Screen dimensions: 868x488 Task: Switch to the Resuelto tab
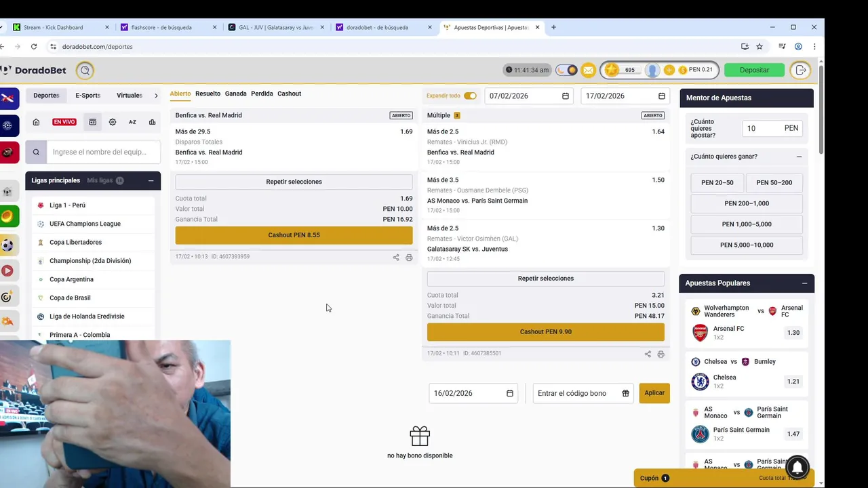tap(208, 94)
